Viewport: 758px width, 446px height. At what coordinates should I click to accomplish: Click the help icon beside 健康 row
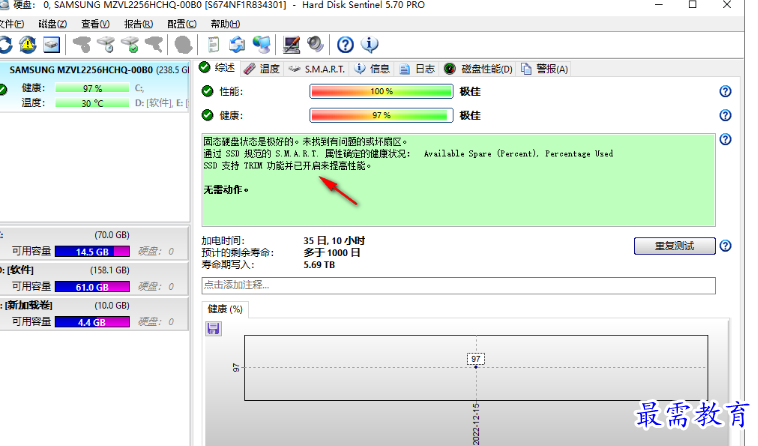point(725,115)
